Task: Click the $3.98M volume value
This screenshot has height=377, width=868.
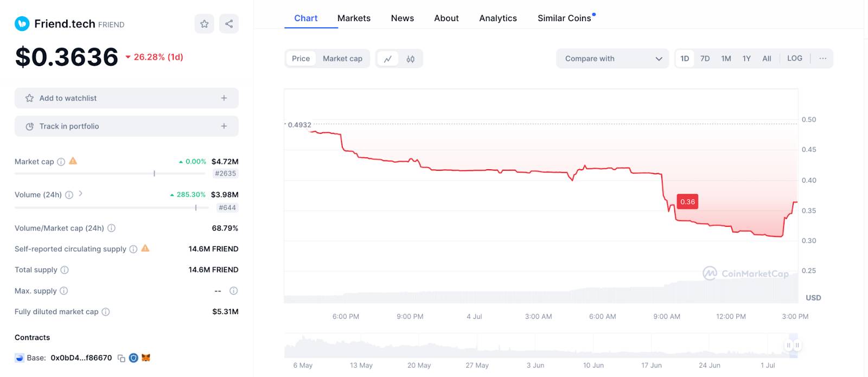Action: click(x=225, y=195)
